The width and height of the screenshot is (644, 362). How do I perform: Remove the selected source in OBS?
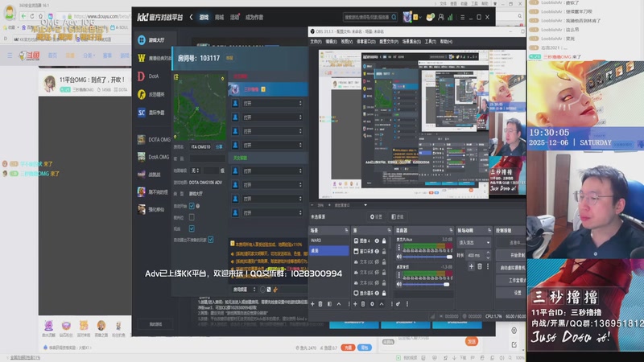[x=363, y=304]
